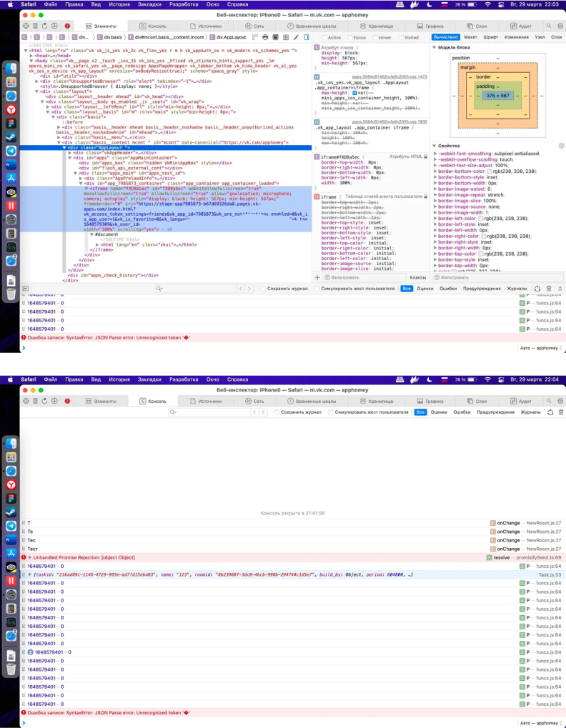Click lower console search input field
The image size is (566, 728).
tap(210, 412)
